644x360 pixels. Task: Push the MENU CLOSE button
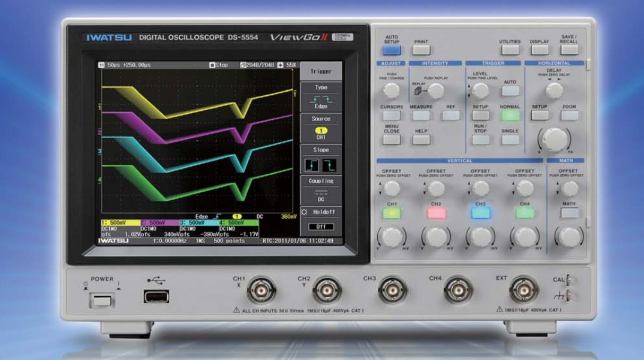(x=392, y=140)
